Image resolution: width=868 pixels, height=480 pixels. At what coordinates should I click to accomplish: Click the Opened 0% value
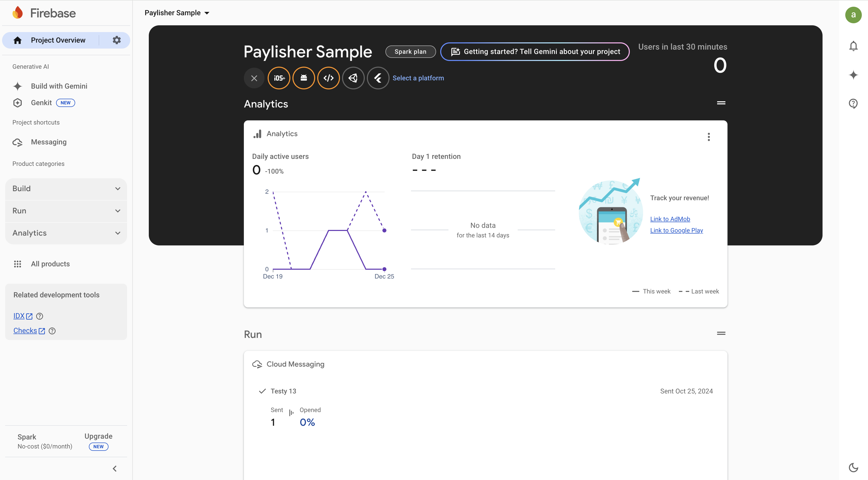click(x=307, y=422)
